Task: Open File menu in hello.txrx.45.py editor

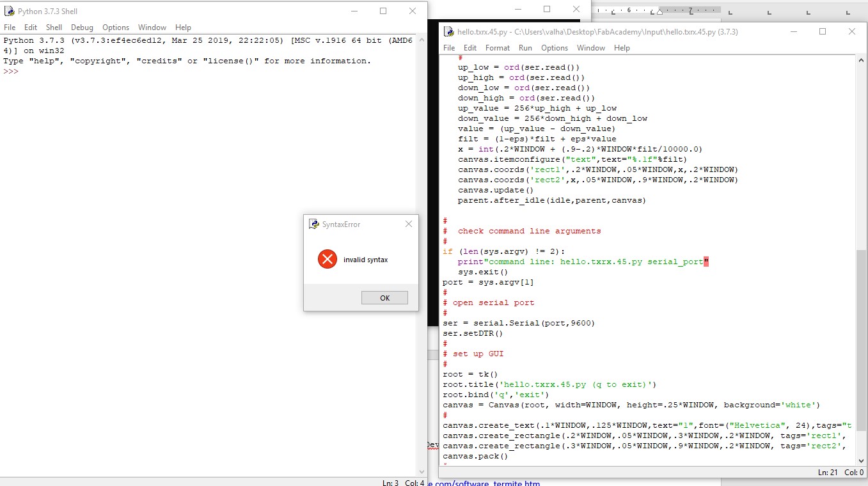Action: (x=449, y=48)
